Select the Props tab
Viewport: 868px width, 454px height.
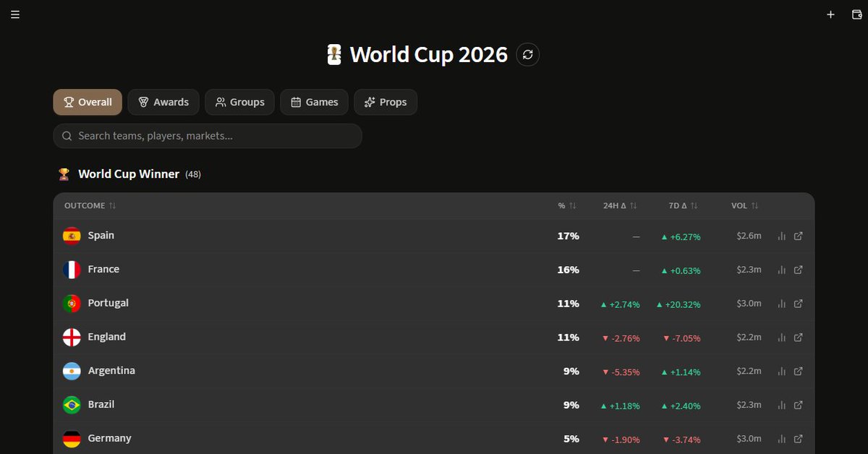(x=386, y=102)
